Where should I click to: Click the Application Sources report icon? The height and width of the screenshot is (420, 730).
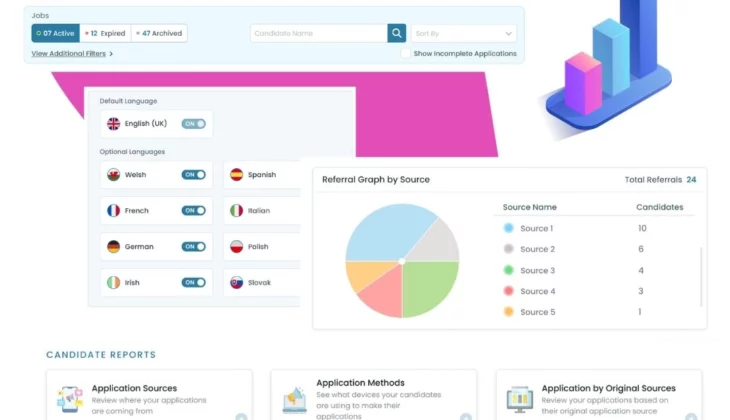(x=70, y=399)
